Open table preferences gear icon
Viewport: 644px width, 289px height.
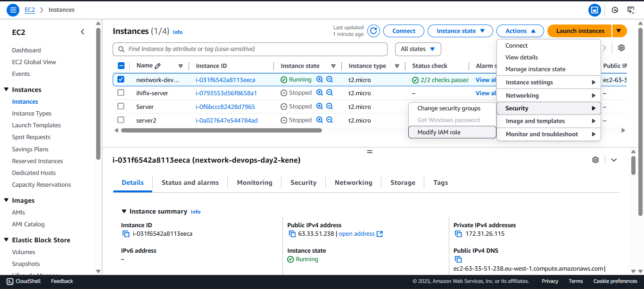point(621,48)
